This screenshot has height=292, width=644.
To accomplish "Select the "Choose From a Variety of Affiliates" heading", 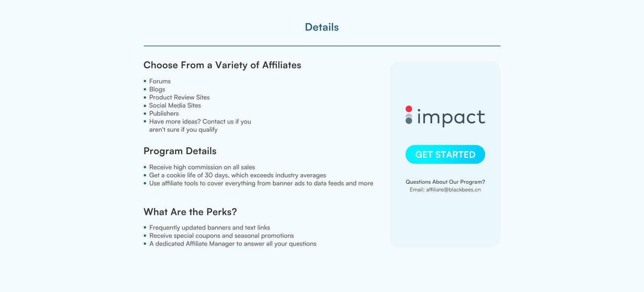I will point(222,65).
